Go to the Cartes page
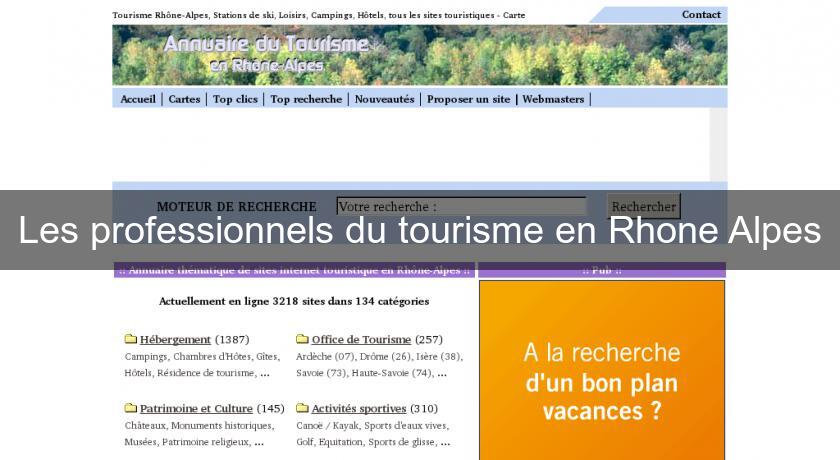This screenshot has width=840, height=460. coord(184,99)
